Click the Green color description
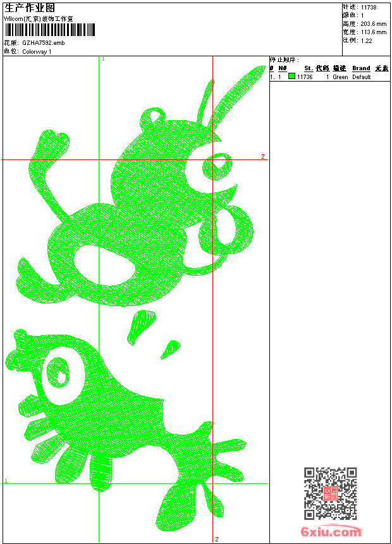The height and width of the screenshot is (544, 392). point(340,77)
